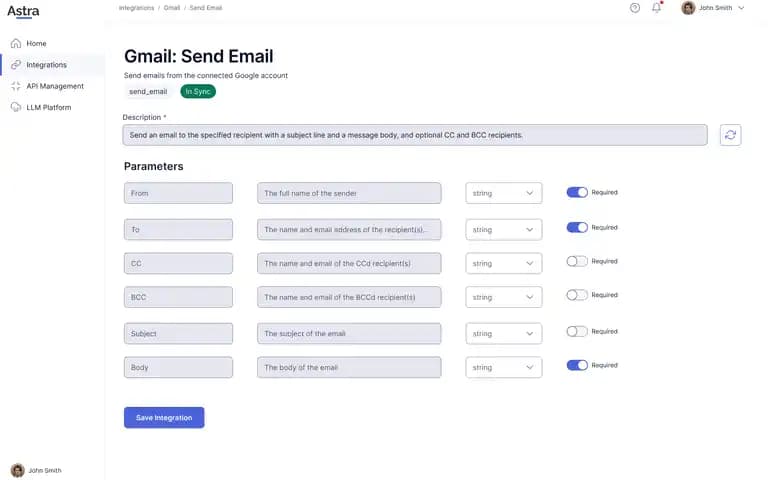Open the help question mark icon

tap(635, 8)
